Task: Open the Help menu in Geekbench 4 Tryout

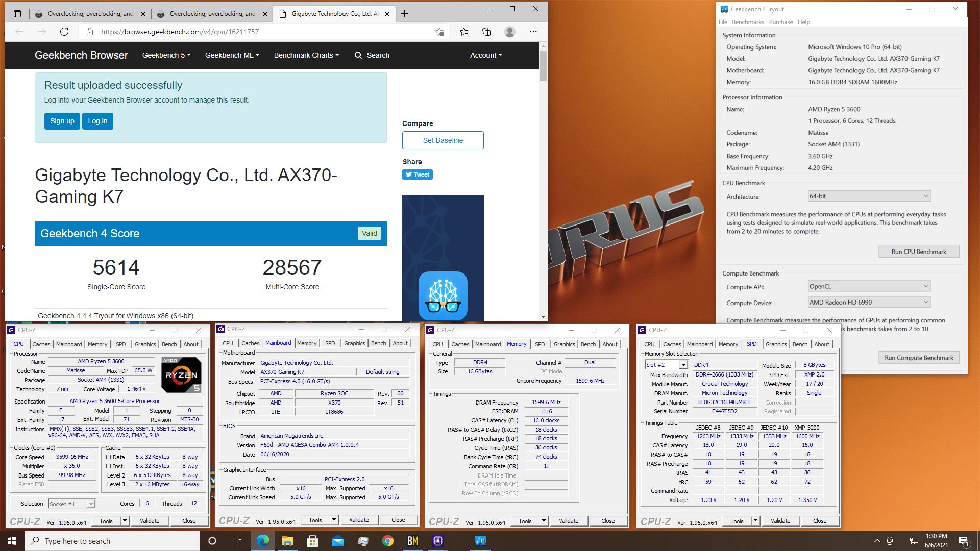Action: coord(804,22)
